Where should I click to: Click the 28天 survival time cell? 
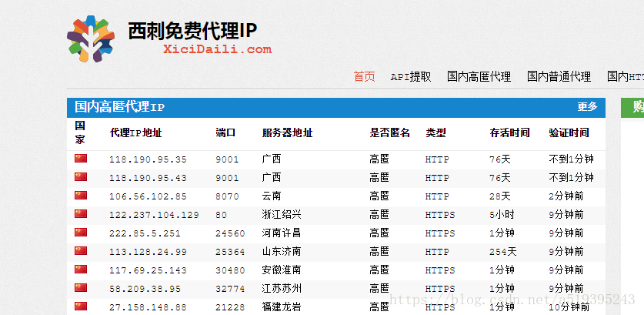[500, 196]
